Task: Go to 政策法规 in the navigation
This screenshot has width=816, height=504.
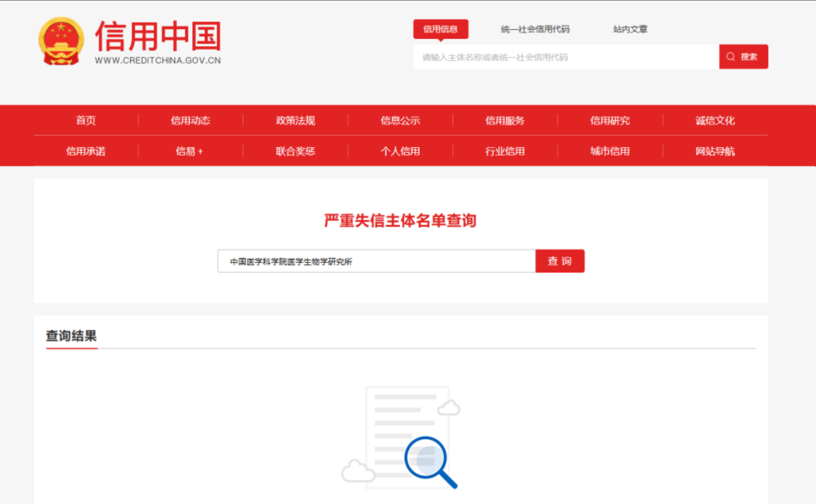Action: 295,120
